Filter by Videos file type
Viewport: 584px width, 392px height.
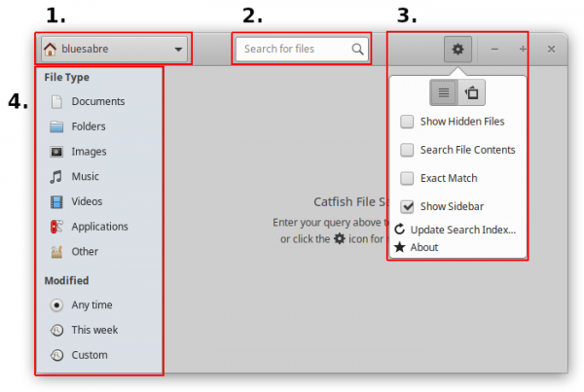coord(76,201)
